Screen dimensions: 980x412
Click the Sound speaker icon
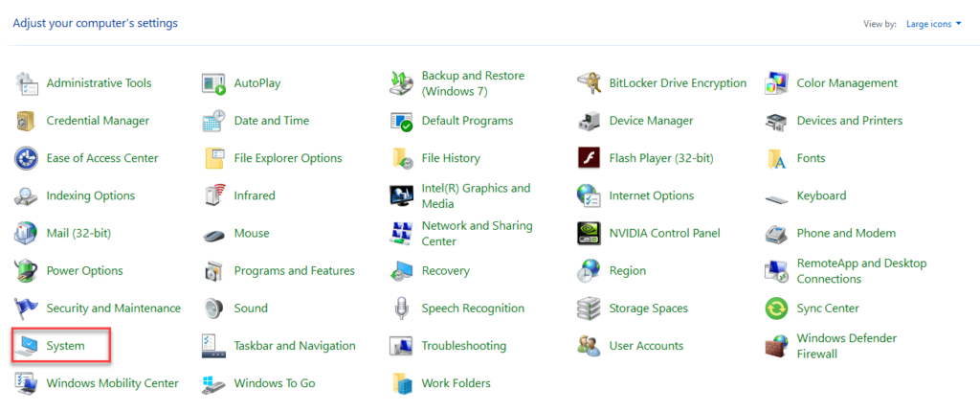(214, 309)
